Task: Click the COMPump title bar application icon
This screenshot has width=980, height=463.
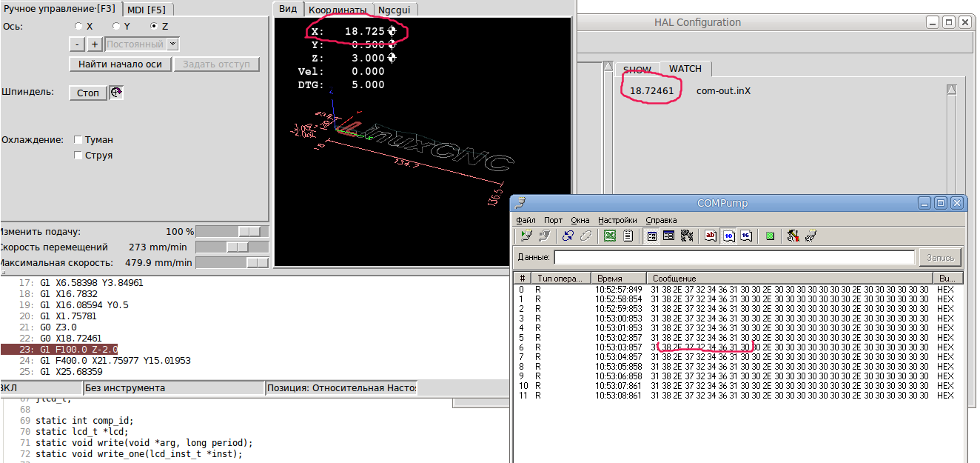Action: (520, 202)
